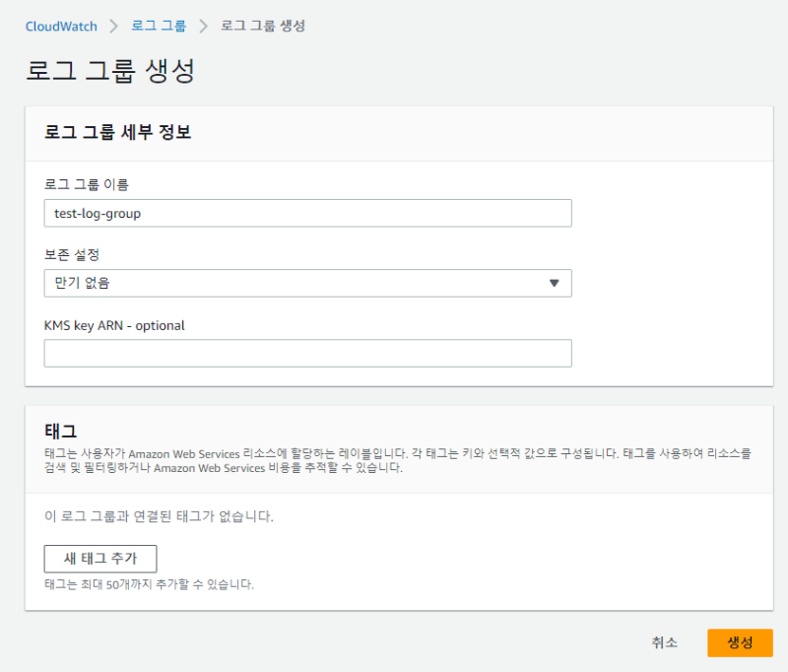
Task: Click into the empty KMS key ARN field
Action: (x=307, y=353)
